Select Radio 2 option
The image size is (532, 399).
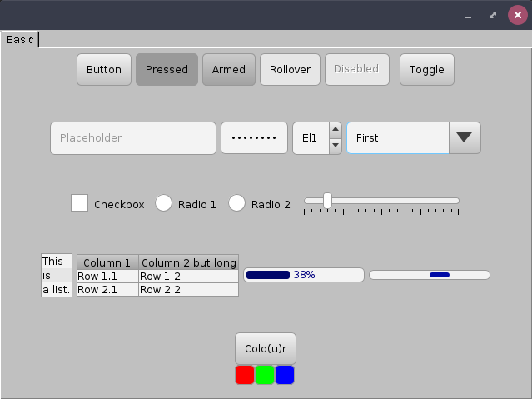(x=237, y=203)
